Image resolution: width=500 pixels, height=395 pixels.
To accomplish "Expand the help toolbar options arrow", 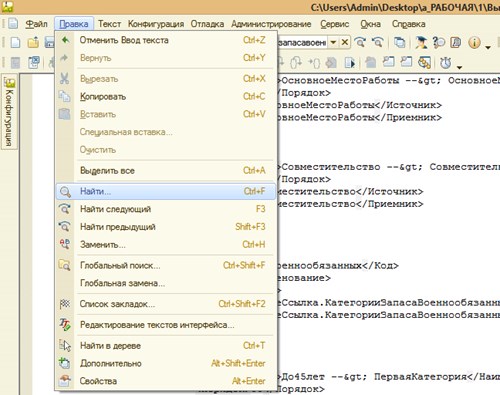I will [488, 47].
